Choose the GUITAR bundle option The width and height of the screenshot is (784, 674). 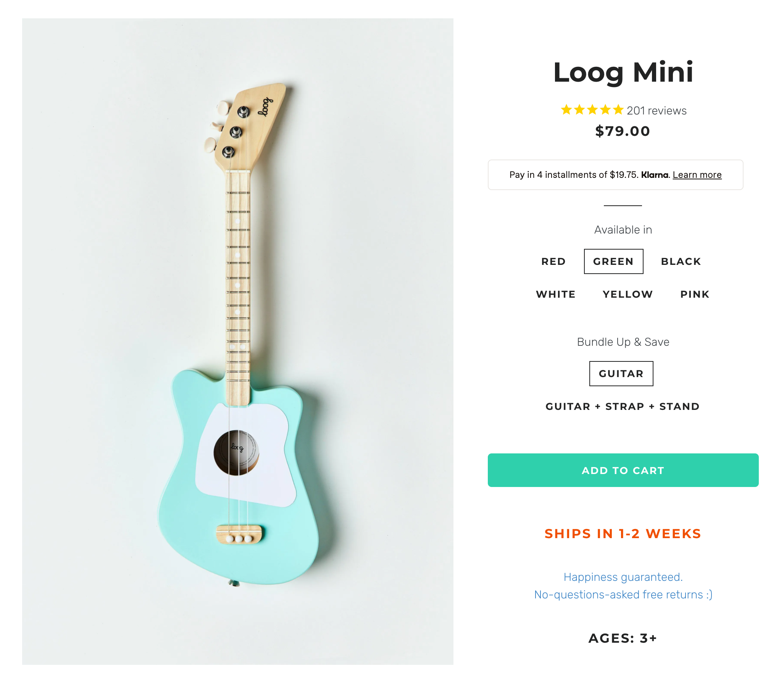click(621, 374)
